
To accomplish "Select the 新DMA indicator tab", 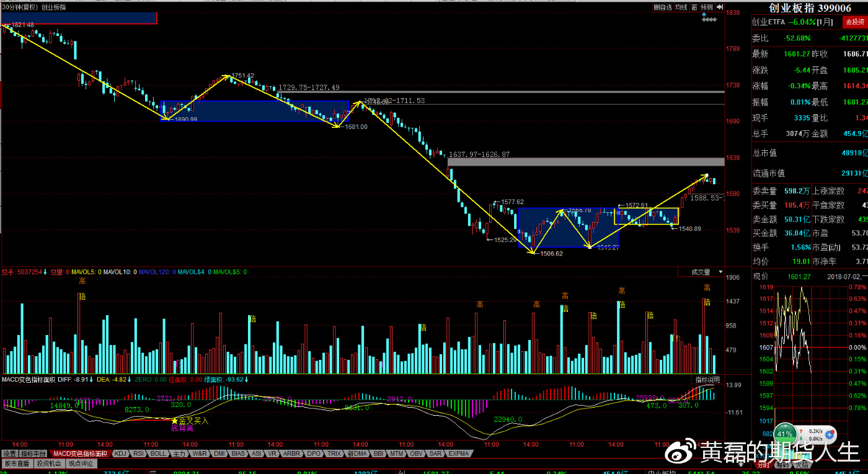I will point(356,454).
